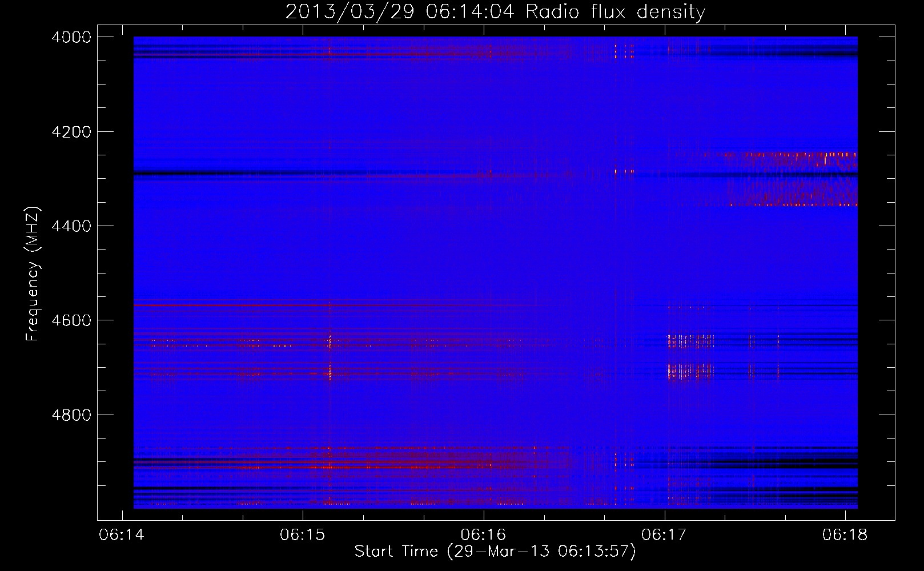Click the 06:17 time axis label

click(664, 535)
